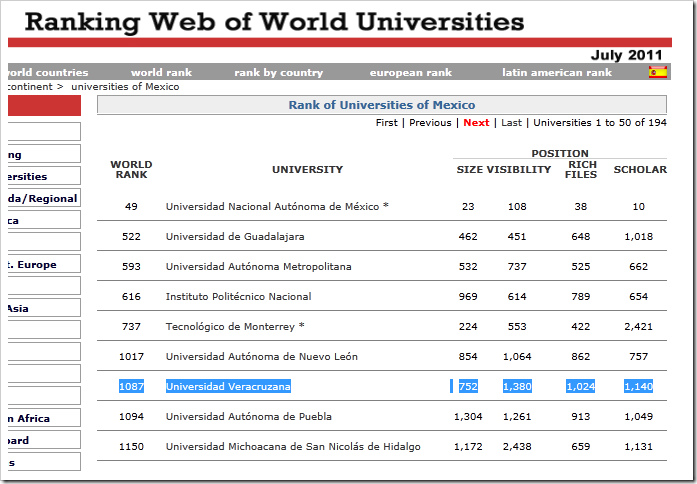Click Universidad Michoacana de San Nicolás de Hidalgo

coord(293,447)
